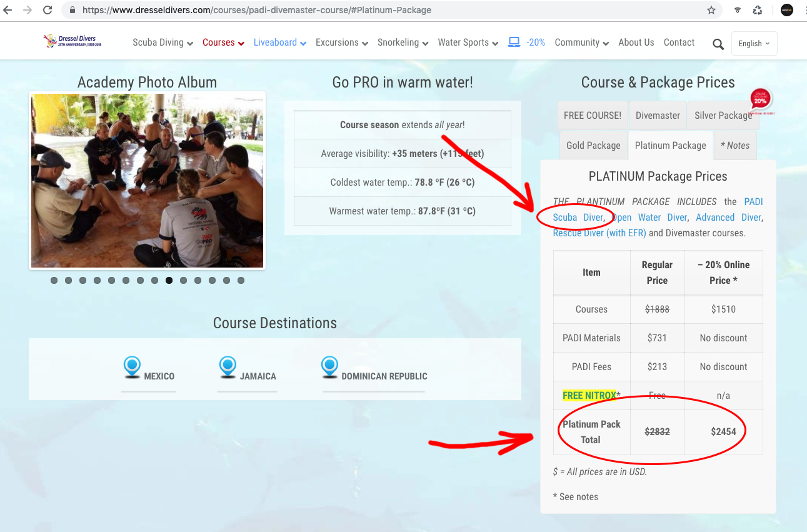
Task: Switch to the FREE COURSE! tab
Action: 593,115
